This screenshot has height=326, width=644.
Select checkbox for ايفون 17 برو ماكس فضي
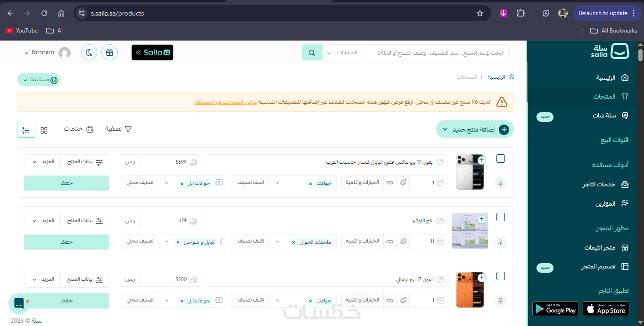501,159
